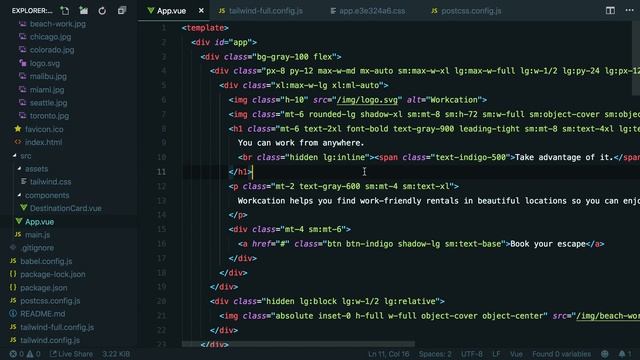Switch to the postcss.config.js tab
Screen dimensions: 640x360
point(466,11)
